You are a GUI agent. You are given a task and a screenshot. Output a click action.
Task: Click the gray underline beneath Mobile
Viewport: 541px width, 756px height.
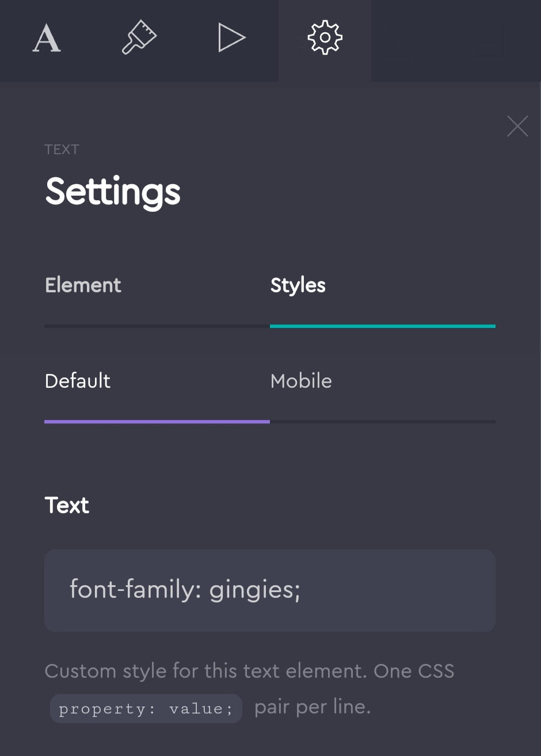pyautogui.click(x=382, y=422)
